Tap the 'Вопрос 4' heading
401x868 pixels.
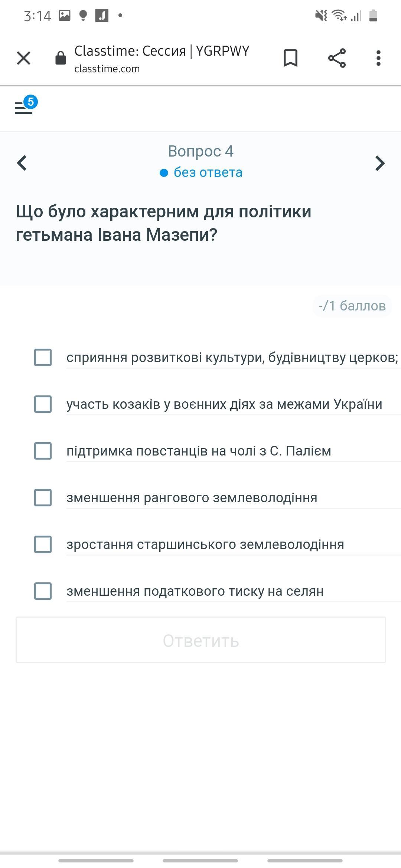tap(200, 151)
